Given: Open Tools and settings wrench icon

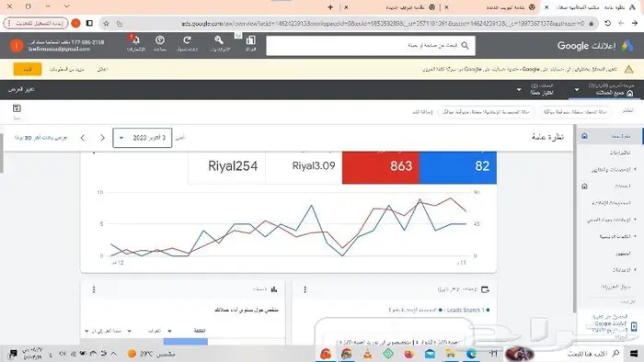Looking at the screenshot, I should pos(219,40).
